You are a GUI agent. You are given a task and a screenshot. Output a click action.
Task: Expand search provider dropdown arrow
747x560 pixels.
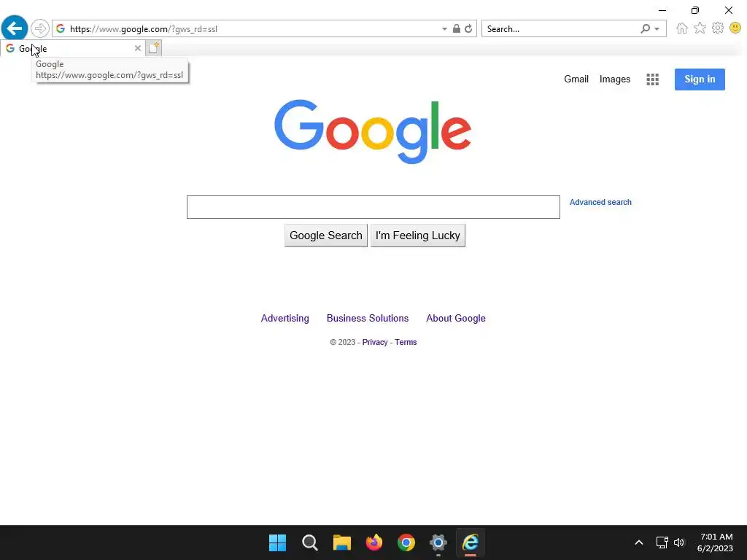click(657, 29)
